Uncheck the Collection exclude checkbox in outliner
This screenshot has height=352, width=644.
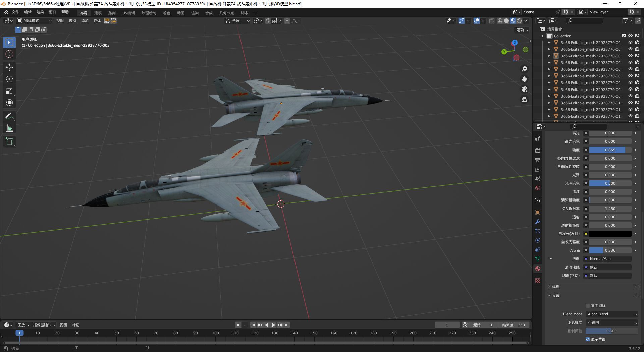click(624, 36)
